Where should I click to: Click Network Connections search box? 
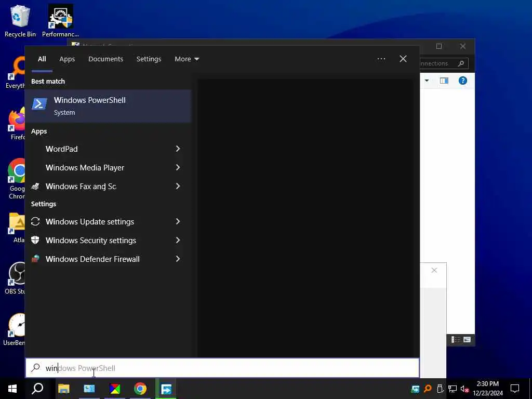click(x=444, y=63)
